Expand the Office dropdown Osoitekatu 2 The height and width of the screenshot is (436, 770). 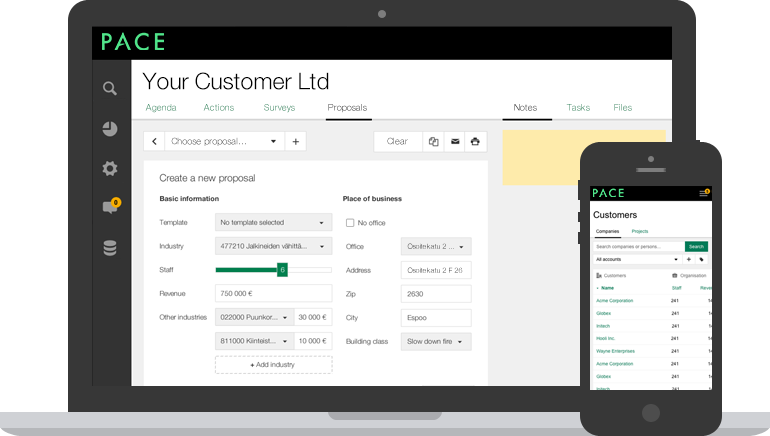coord(436,246)
